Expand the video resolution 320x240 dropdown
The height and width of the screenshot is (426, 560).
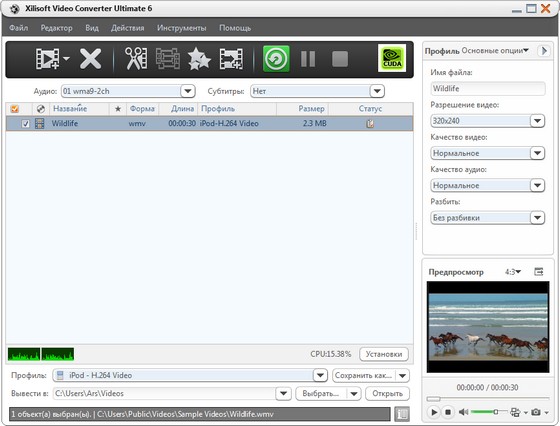tap(537, 121)
